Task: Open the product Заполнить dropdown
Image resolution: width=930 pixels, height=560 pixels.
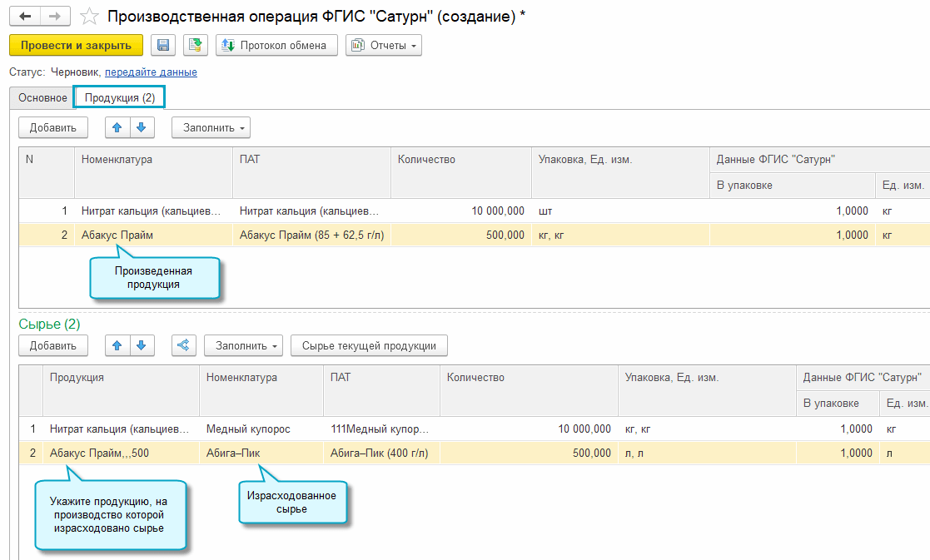Action: [x=211, y=127]
